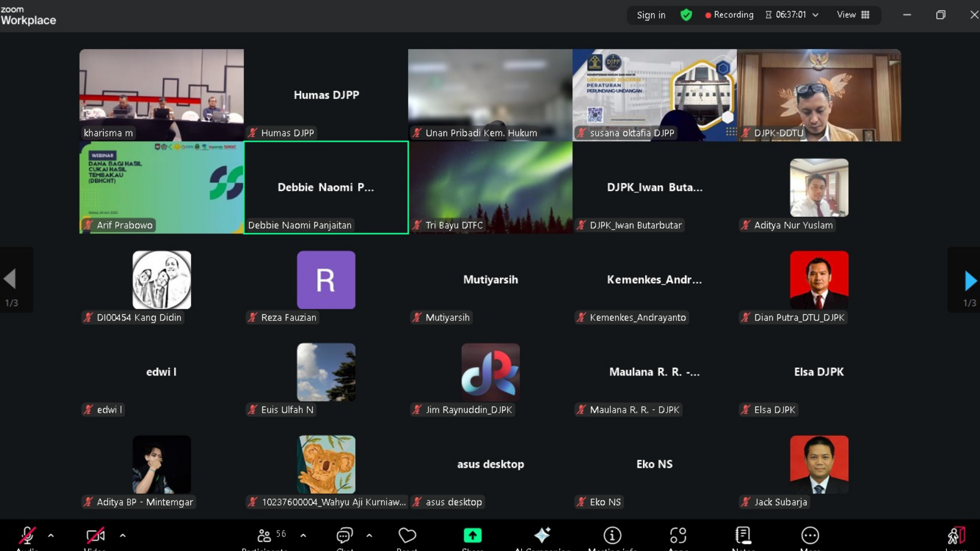This screenshot has height=551, width=980.
Task: Expand the video options caret
Action: [122, 535]
